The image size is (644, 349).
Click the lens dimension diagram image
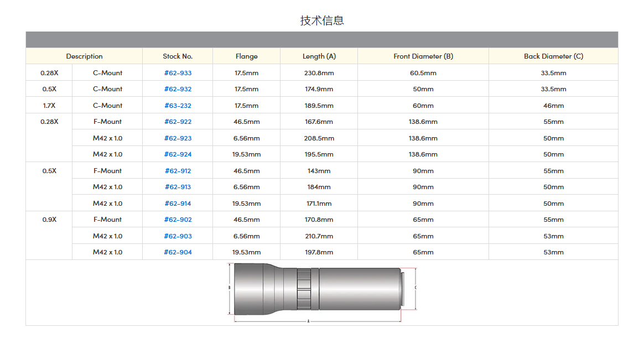click(x=322, y=293)
